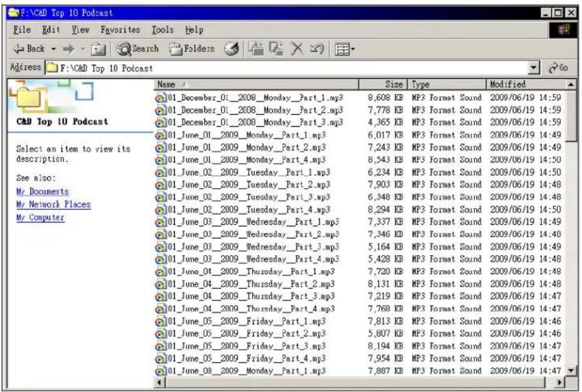Select file name 01_June_08__2009__Monday__Part_1.mp3

click(x=247, y=371)
